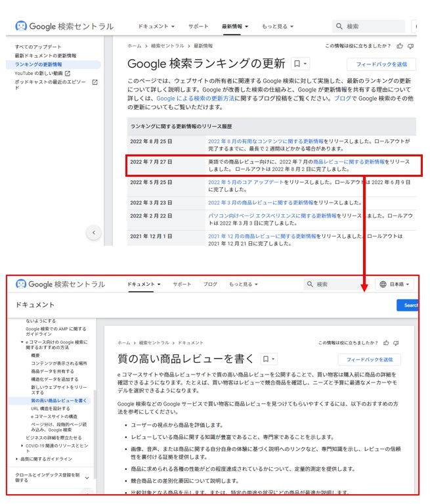Open the 日本語 language selector

(395, 284)
